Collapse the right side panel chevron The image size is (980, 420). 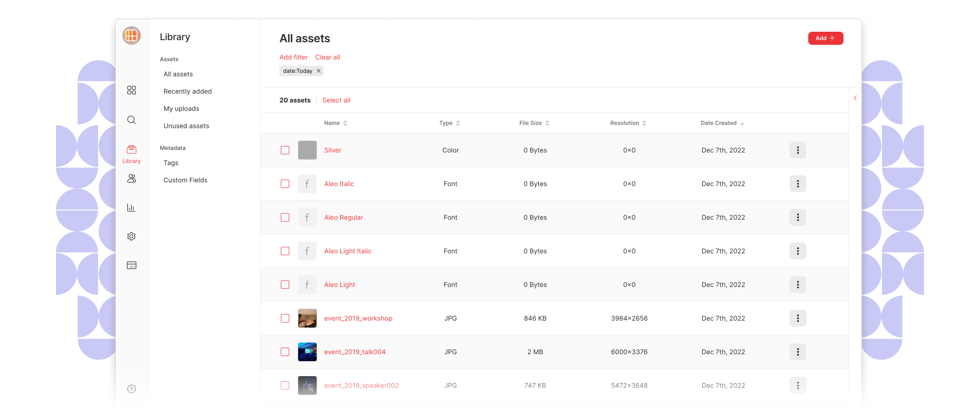coord(855,98)
